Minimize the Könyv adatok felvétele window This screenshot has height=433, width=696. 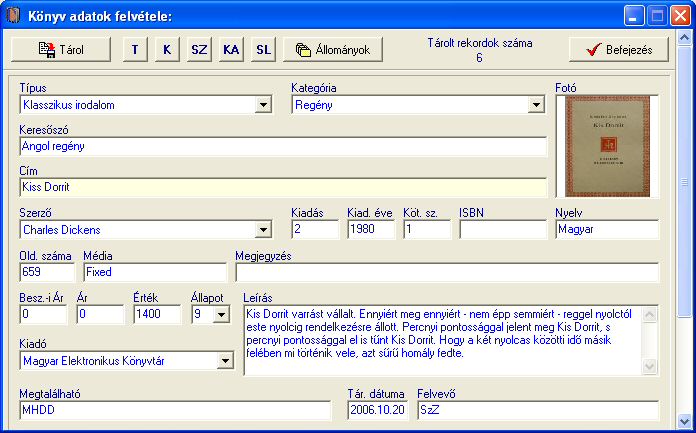click(634, 16)
